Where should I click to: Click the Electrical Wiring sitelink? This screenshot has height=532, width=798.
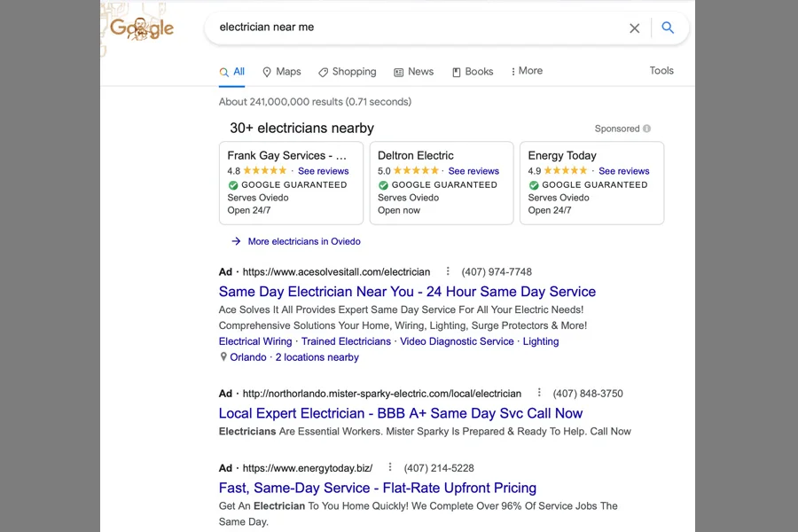pos(255,341)
